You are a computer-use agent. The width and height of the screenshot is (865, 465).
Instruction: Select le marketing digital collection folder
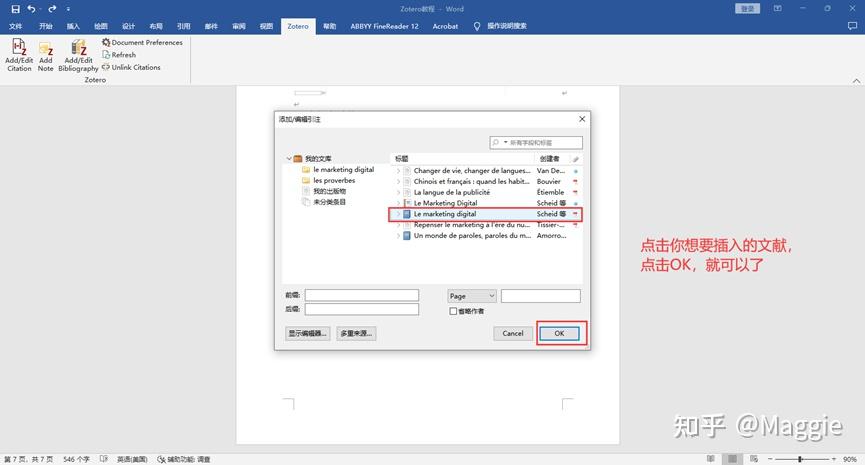(338, 169)
